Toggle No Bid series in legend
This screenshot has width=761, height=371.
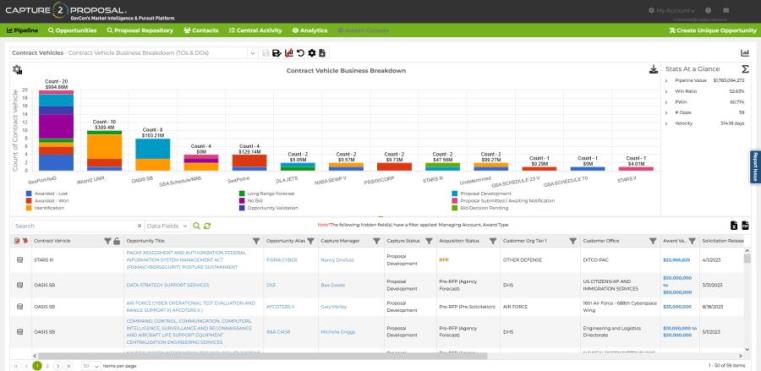(252, 201)
